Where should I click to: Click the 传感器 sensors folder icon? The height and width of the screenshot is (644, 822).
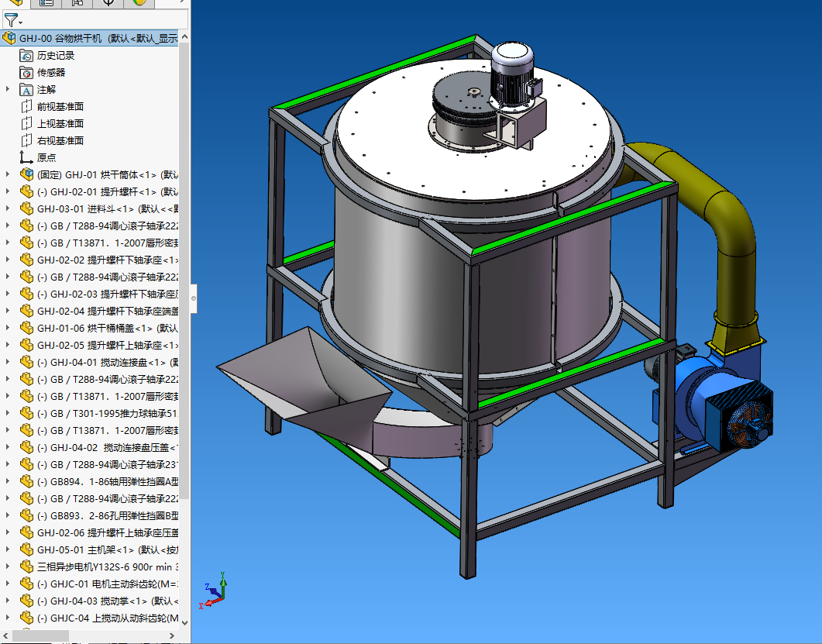pos(26,73)
